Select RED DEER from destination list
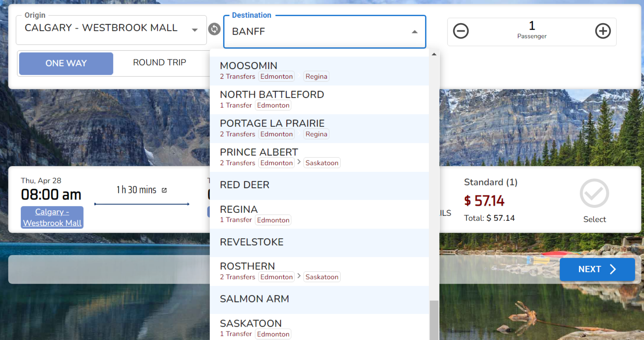644x340 pixels. point(319,186)
